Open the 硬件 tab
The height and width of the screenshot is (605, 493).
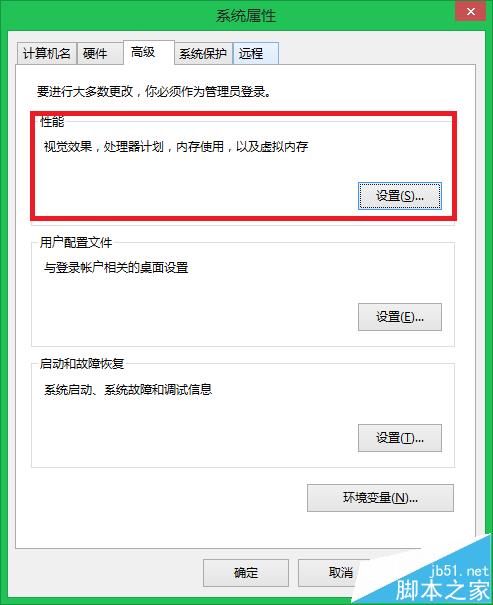click(x=100, y=53)
